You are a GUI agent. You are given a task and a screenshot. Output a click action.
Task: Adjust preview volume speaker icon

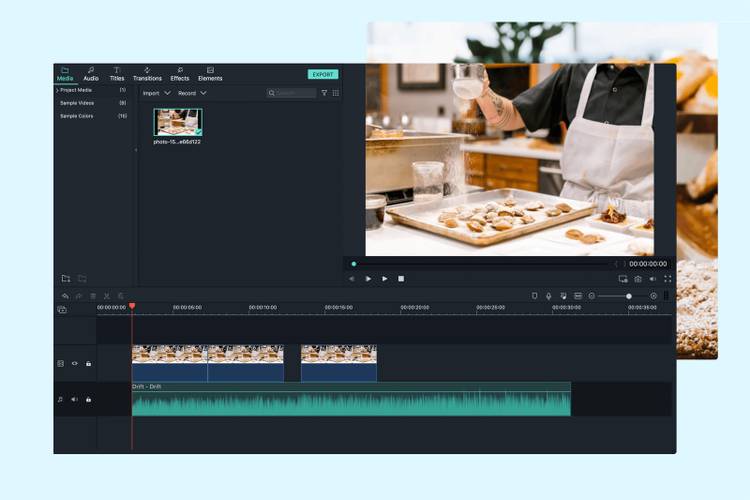(x=653, y=279)
